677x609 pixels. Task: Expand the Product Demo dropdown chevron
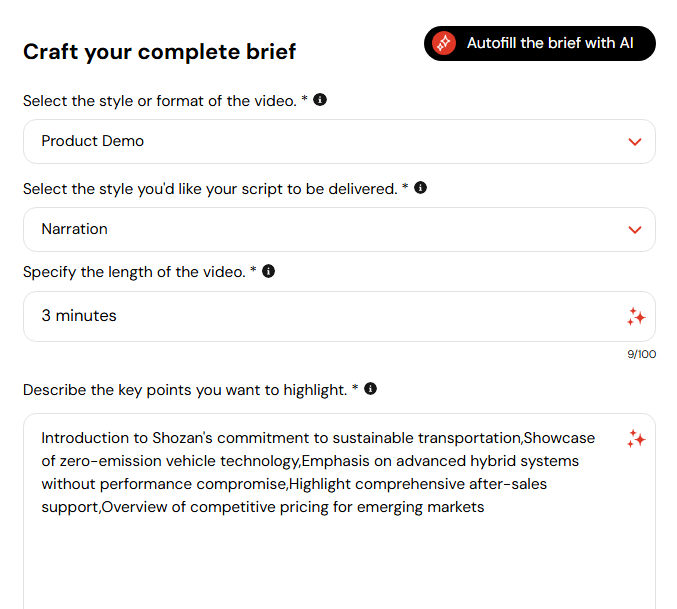tap(635, 142)
